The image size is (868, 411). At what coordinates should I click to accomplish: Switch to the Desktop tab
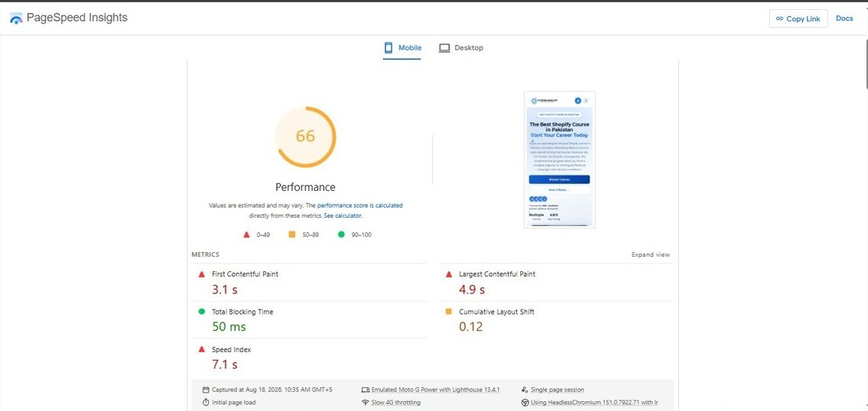click(x=461, y=48)
